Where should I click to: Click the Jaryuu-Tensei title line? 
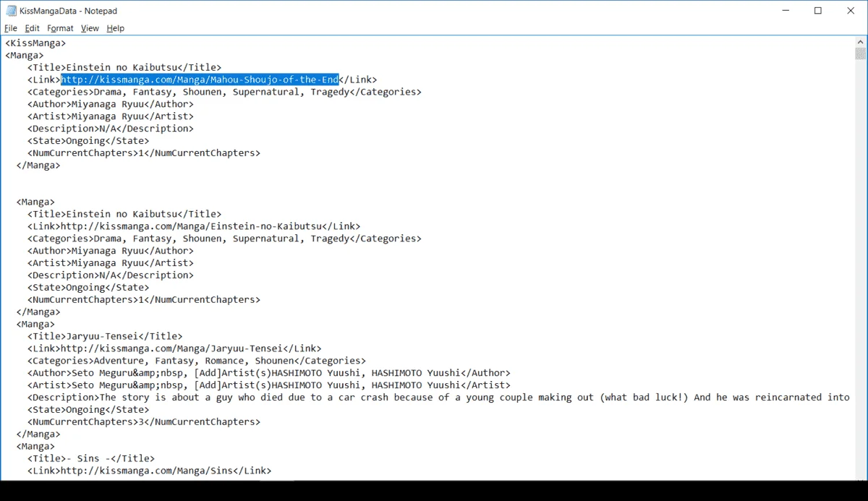point(105,336)
